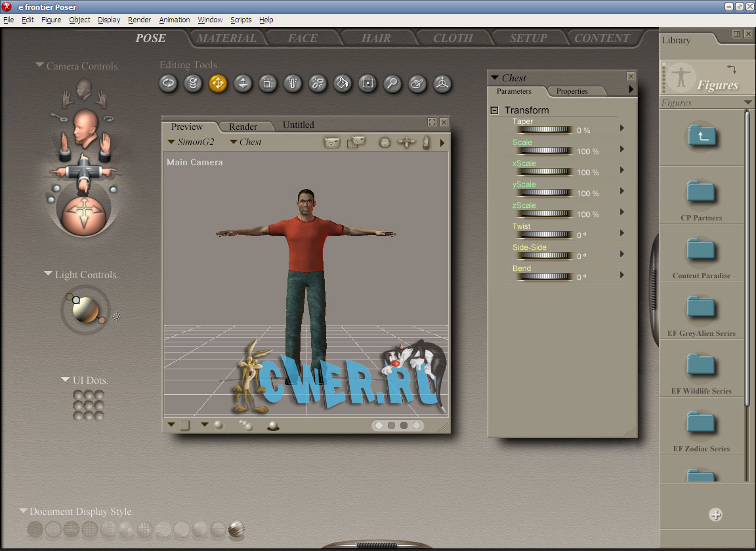This screenshot has height=551, width=756.
Task: Pick the Magnifier zoom tool
Action: pos(392,83)
